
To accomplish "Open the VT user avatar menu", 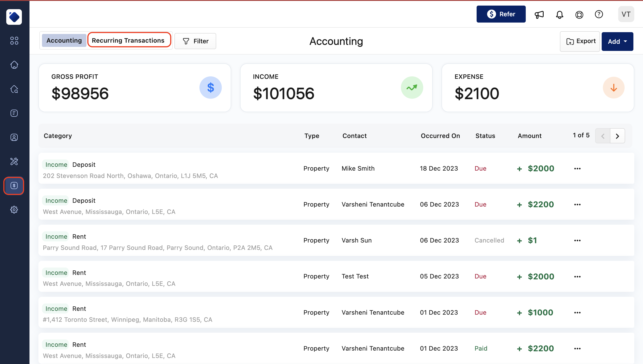I will click(x=626, y=15).
